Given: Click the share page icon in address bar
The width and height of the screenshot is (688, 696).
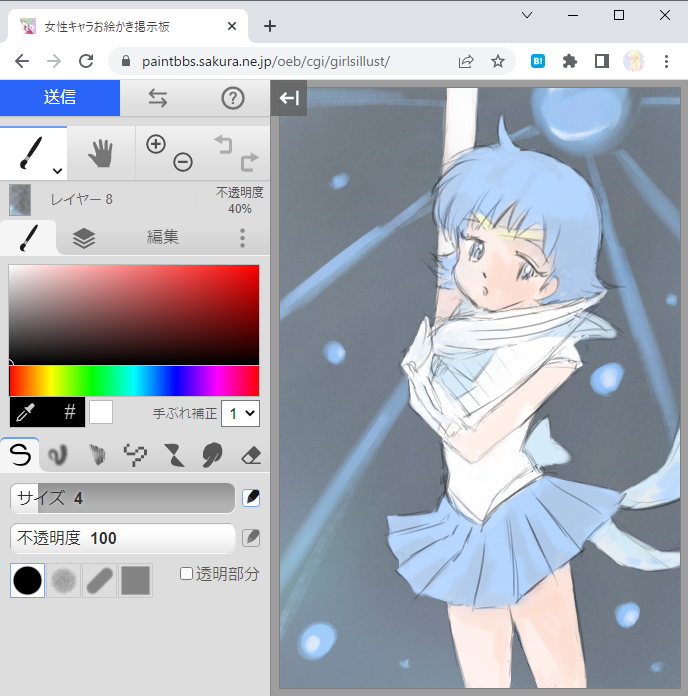Looking at the screenshot, I should 466,61.
